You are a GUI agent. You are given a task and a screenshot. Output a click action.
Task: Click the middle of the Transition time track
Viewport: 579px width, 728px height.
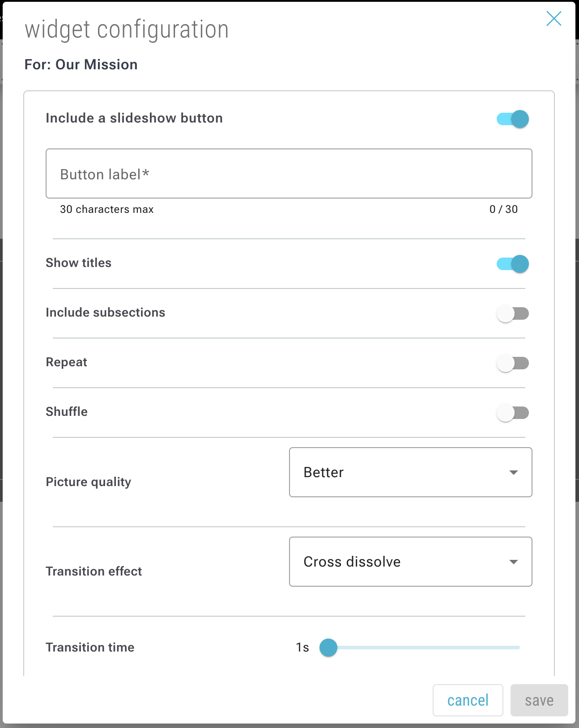pyautogui.click(x=424, y=648)
